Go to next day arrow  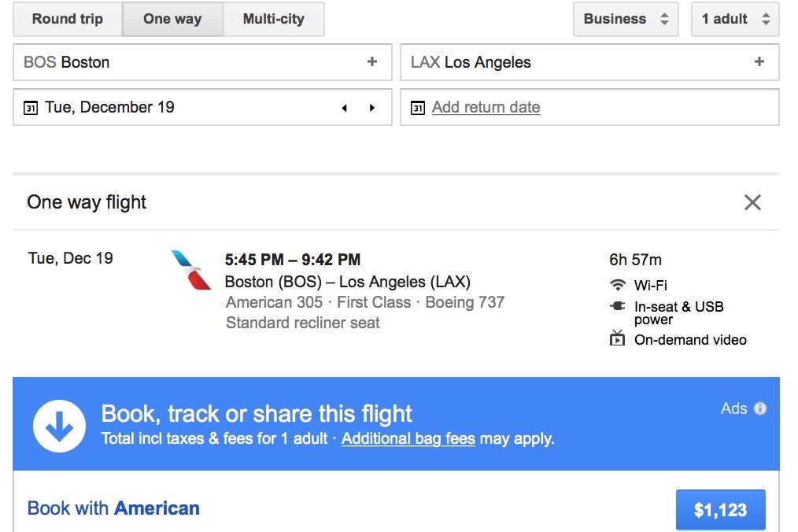[x=372, y=108]
